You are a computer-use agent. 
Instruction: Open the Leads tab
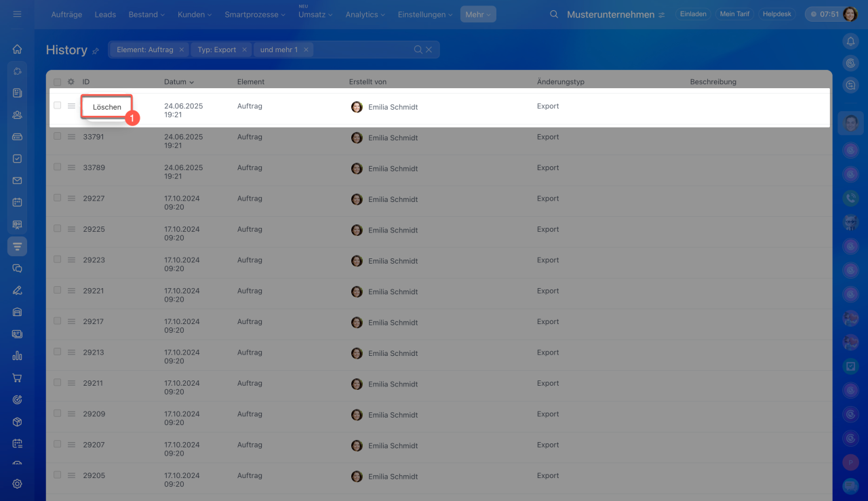[x=105, y=14]
